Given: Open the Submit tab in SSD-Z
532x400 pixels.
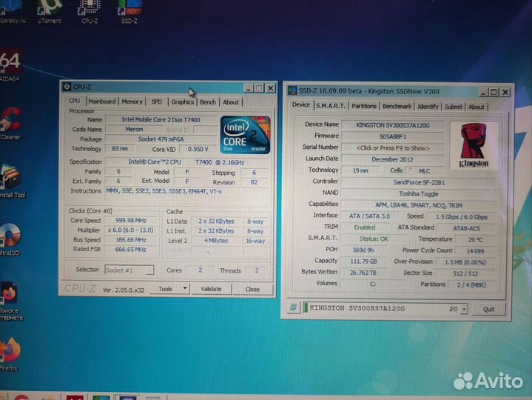Looking at the screenshot, I should point(454,107).
